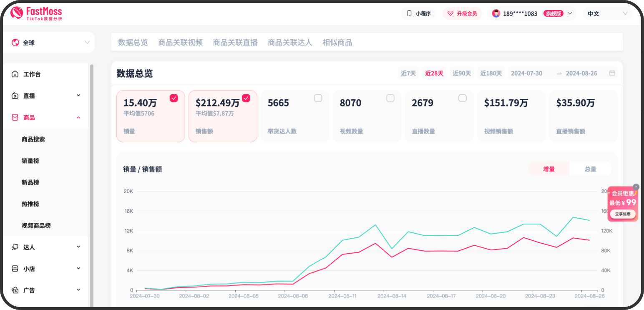
Task: Click the sidebar vertical scrollbar
Action: (92, 186)
